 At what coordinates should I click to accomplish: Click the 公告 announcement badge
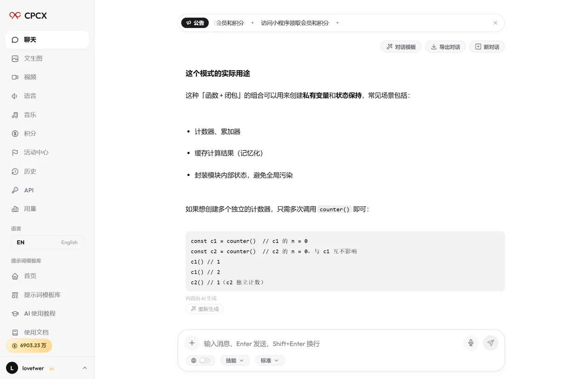(195, 23)
